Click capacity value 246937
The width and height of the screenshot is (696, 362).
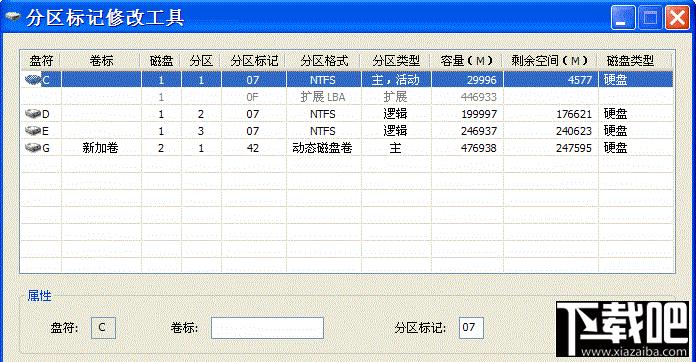pyautogui.click(x=478, y=131)
